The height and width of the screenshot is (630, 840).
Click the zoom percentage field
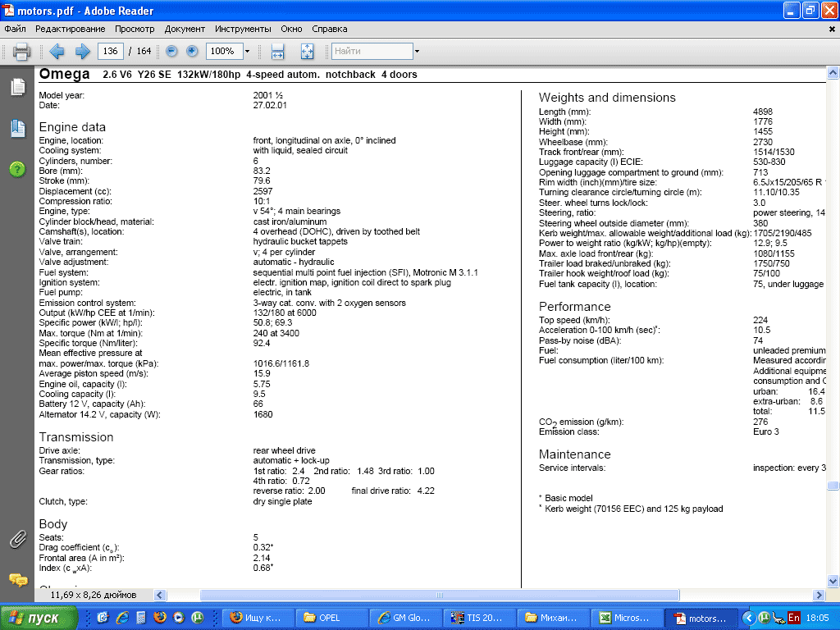(225, 52)
